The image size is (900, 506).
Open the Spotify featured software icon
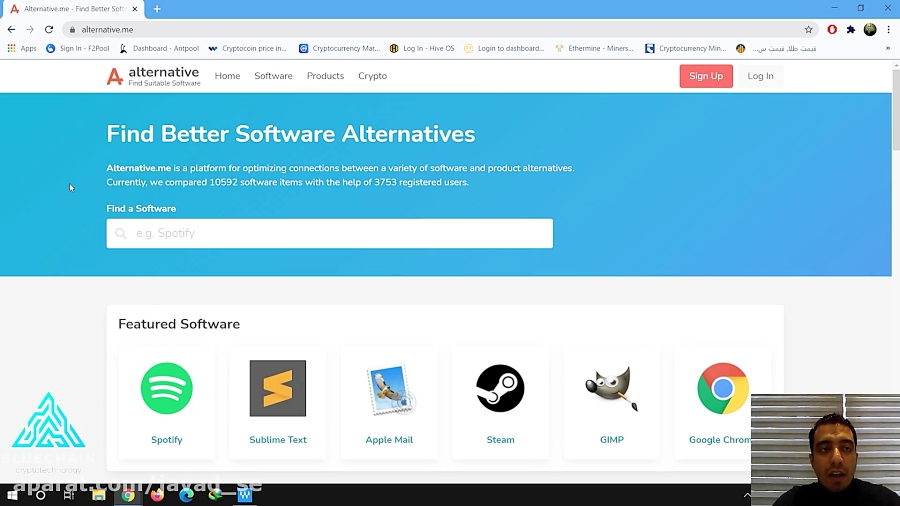pyautogui.click(x=166, y=388)
